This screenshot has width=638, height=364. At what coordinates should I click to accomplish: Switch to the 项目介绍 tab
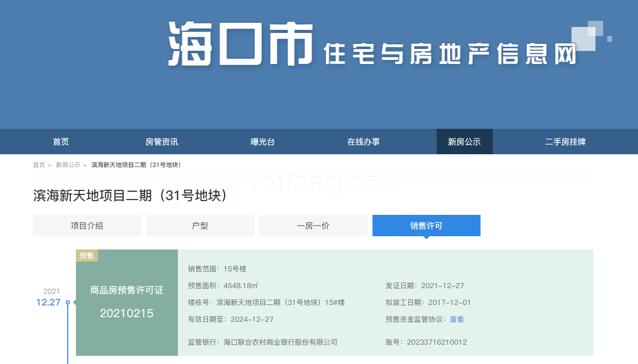click(87, 226)
